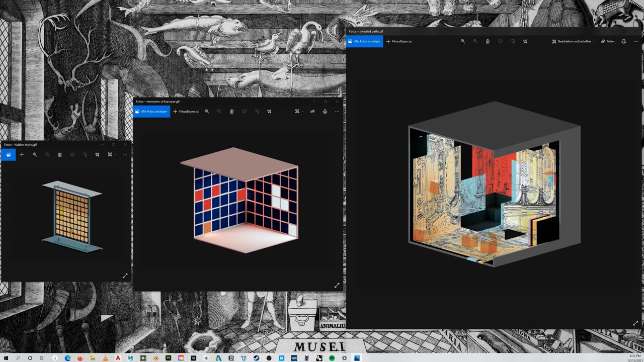The image size is (644, 362).
Task: Click trash icon in hidden truths window
Action: (x=60, y=154)
